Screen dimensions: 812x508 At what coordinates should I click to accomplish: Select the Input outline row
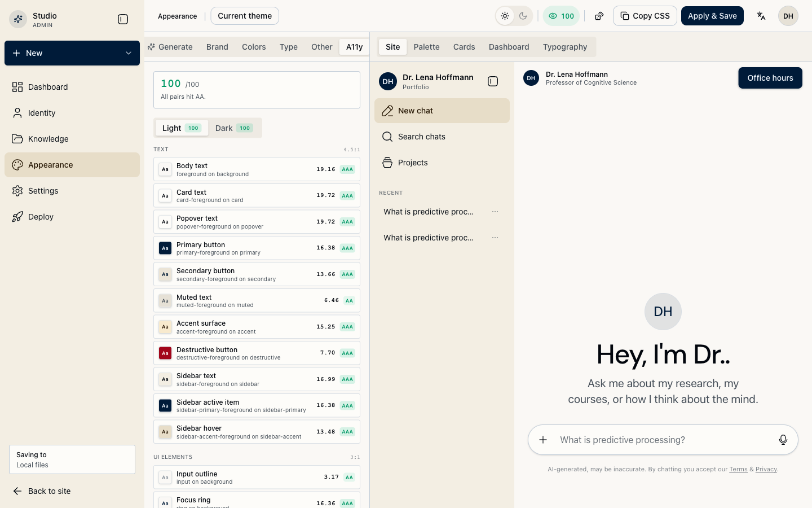(257, 478)
